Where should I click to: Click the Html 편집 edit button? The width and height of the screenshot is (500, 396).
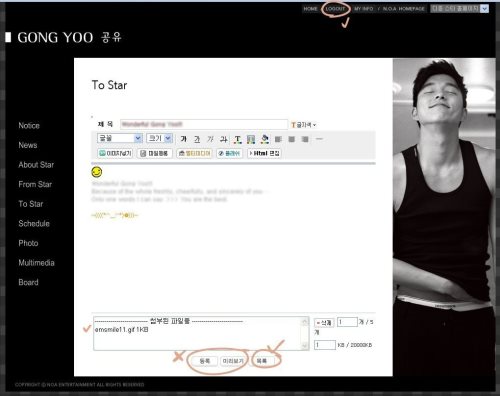tap(264, 153)
